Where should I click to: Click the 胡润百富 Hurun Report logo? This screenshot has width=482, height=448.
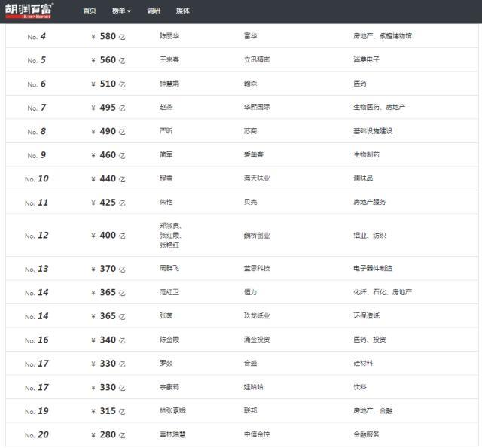[29, 11]
